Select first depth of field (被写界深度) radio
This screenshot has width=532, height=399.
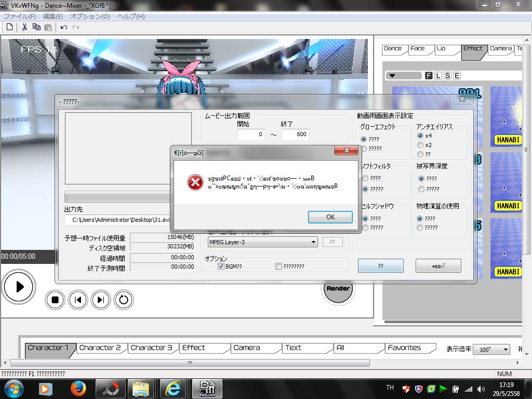pyautogui.click(x=421, y=179)
